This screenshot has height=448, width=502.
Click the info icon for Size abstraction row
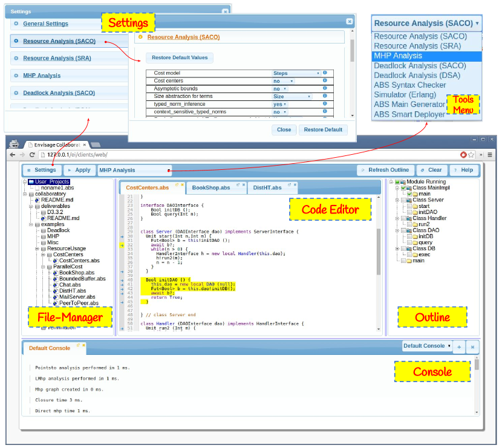click(x=325, y=96)
